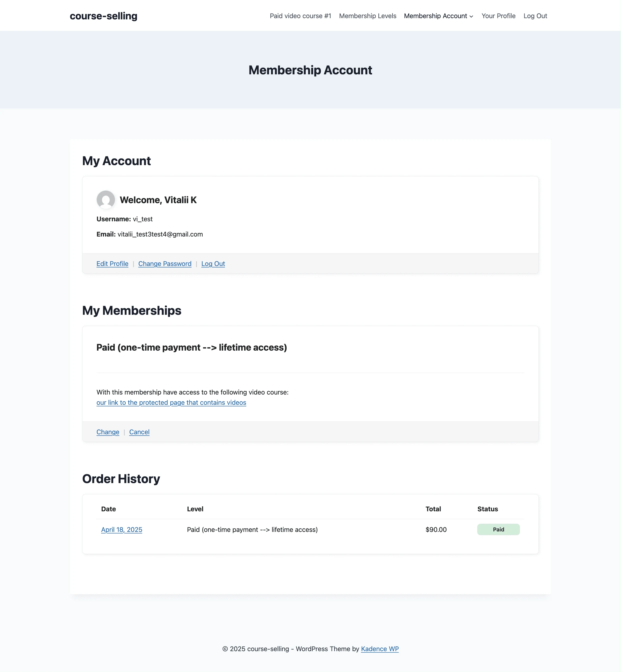Click the email address text
Screen dimensions: 621x672
(x=160, y=234)
